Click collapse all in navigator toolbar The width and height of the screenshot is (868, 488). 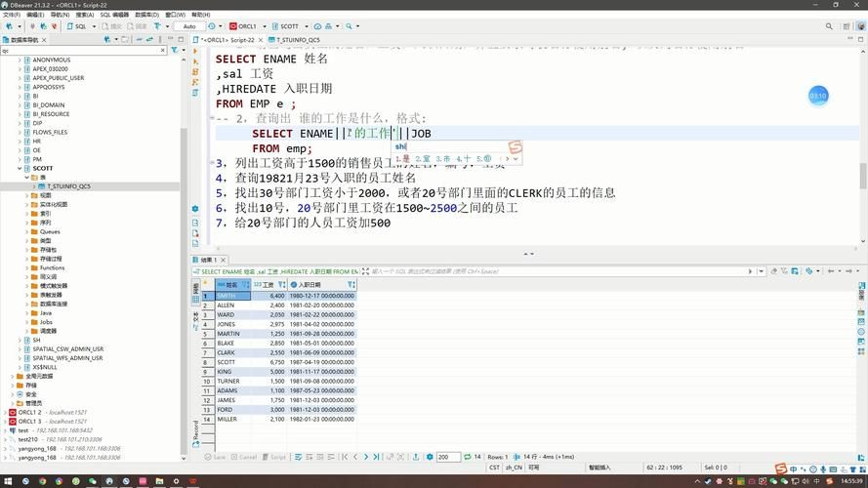[x=139, y=39]
